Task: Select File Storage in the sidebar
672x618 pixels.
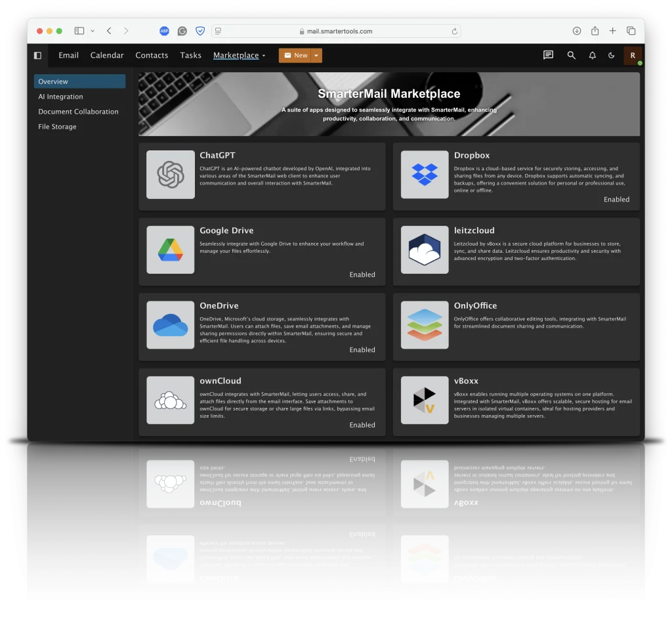Action: pyautogui.click(x=57, y=127)
